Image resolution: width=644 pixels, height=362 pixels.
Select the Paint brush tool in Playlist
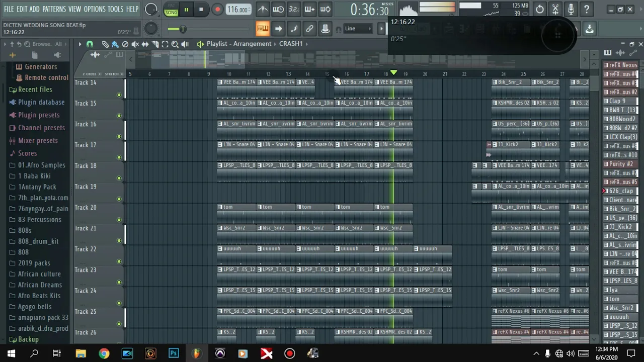point(115,44)
